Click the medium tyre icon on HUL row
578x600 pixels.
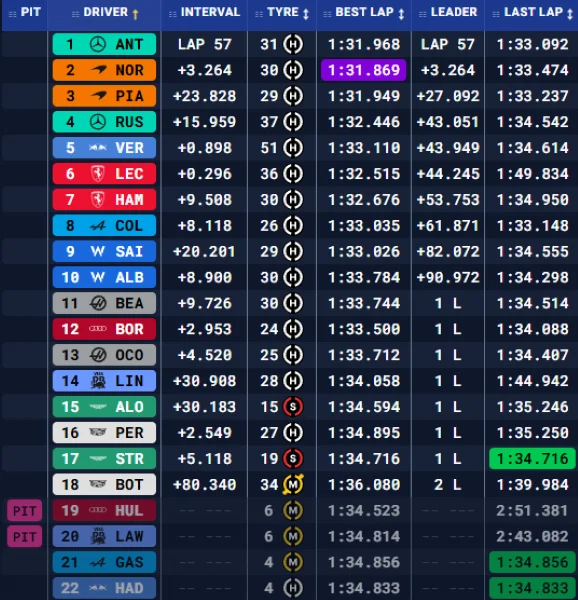click(293, 510)
